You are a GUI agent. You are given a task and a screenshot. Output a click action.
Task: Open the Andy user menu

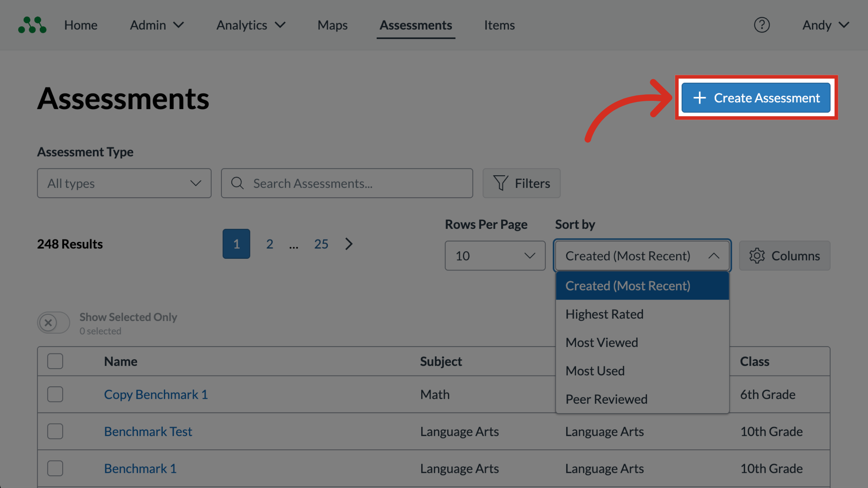point(826,25)
